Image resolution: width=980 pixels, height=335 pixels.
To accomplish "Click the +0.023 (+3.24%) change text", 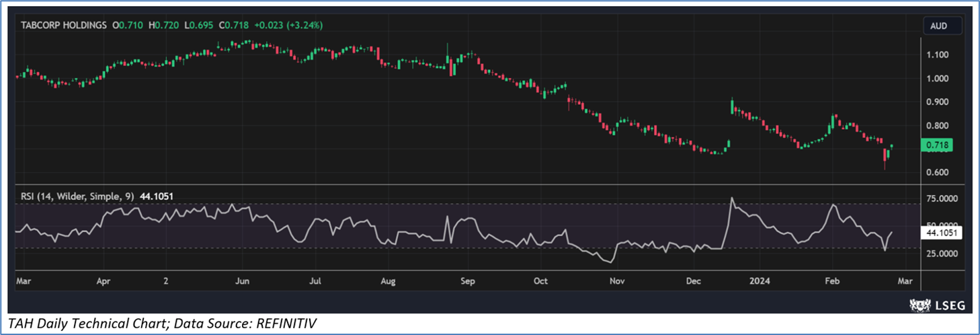I will point(288,25).
